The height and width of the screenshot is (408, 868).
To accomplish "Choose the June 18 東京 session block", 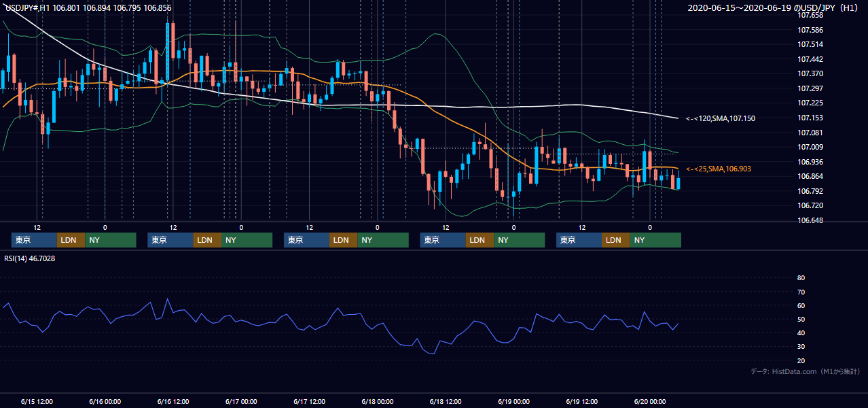I will click(x=443, y=240).
